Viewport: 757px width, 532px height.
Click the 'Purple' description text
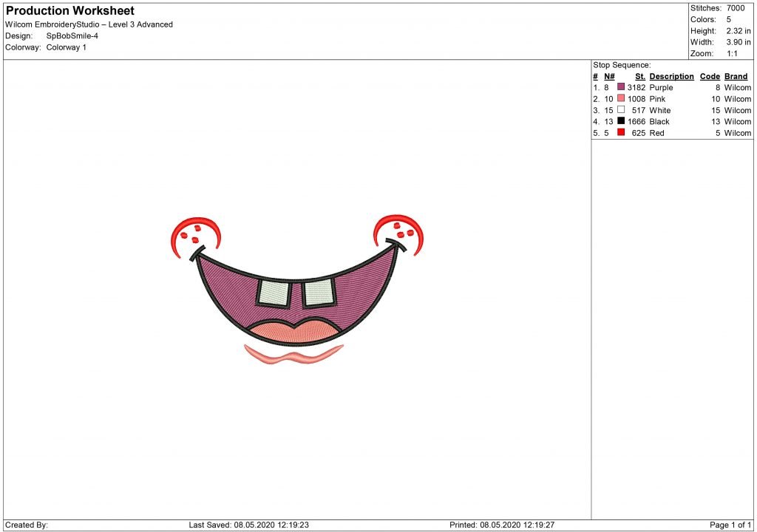(661, 87)
